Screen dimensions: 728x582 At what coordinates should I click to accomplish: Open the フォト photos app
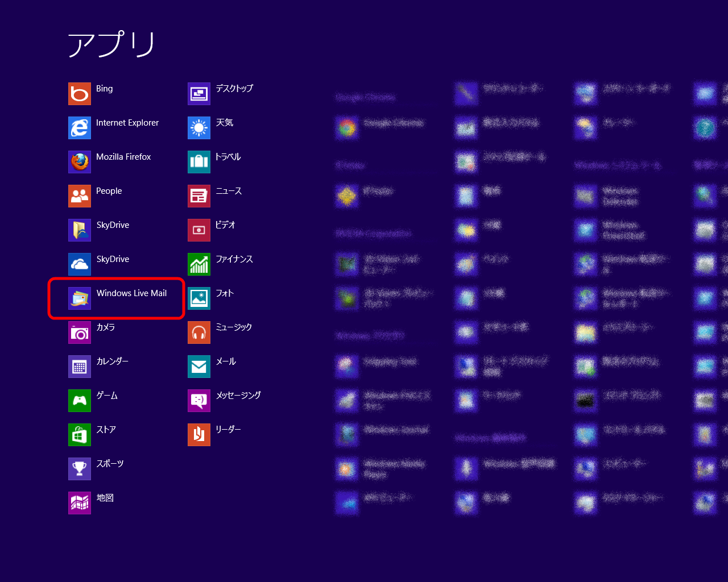(x=199, y=298)
